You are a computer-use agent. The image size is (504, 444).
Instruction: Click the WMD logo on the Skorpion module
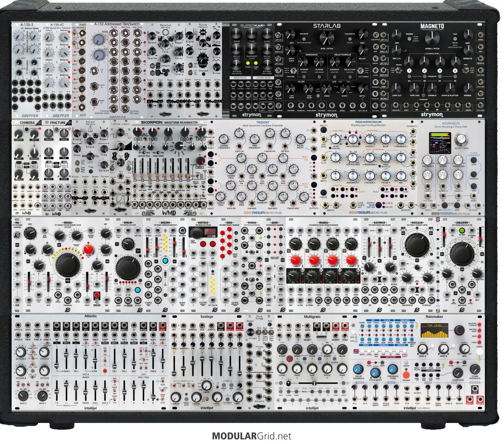click(169, 214)
